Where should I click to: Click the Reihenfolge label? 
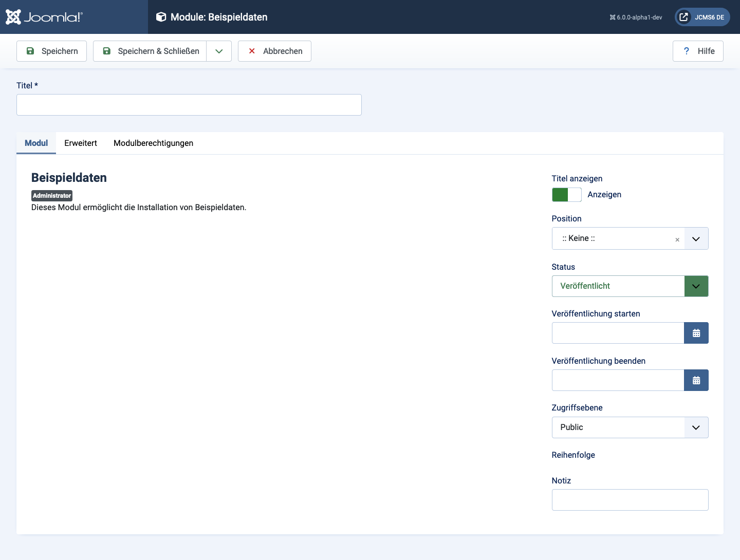[x=573, y=455]
